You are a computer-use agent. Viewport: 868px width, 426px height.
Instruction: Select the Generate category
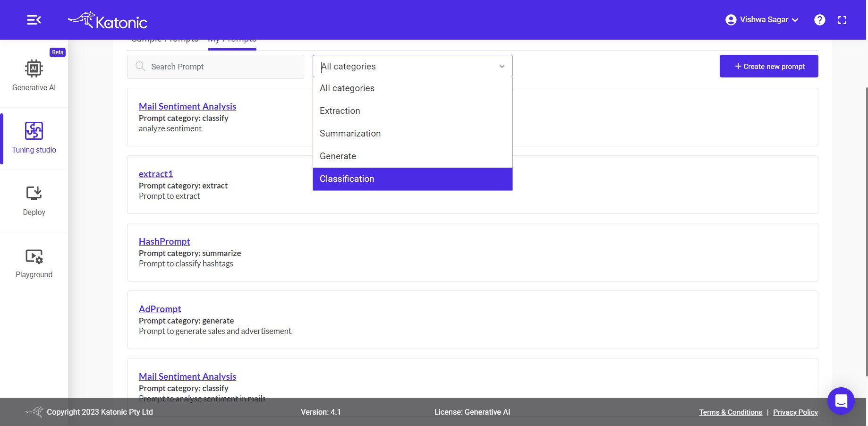(412, 156)
